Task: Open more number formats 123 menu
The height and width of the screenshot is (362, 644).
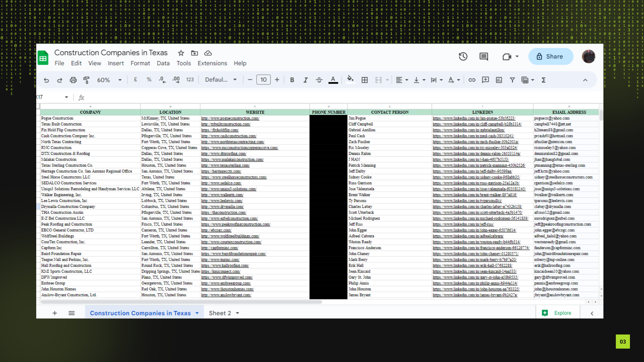Action: point(190,80)
